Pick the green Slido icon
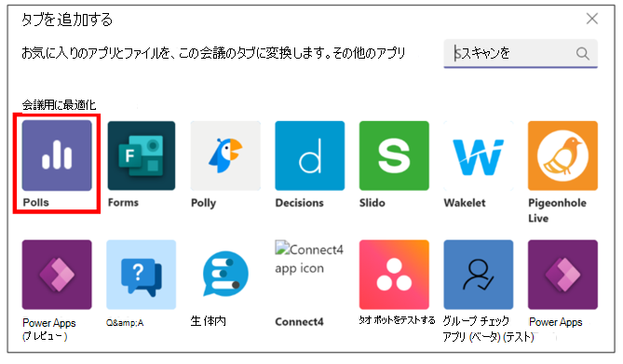This screenshot has width=623, height=364. pyautogui.click(x=394, y=155)
